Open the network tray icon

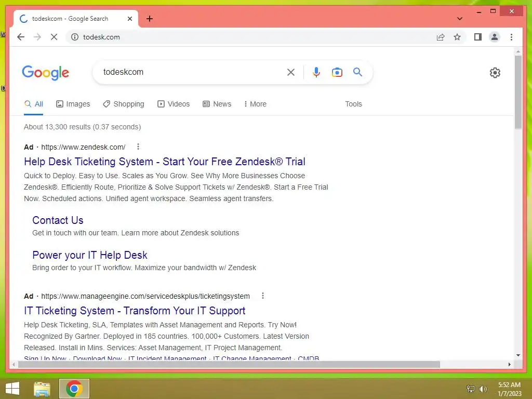click(471, 389)
